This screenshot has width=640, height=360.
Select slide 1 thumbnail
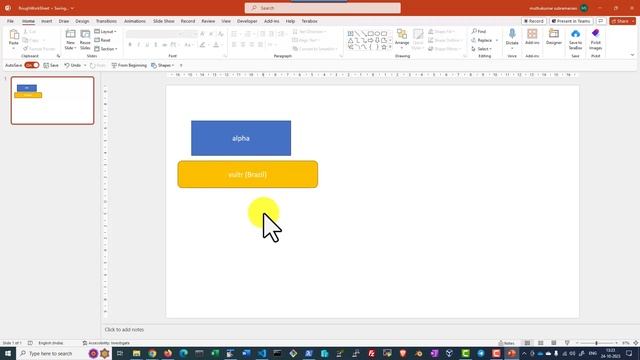point(53,100)
